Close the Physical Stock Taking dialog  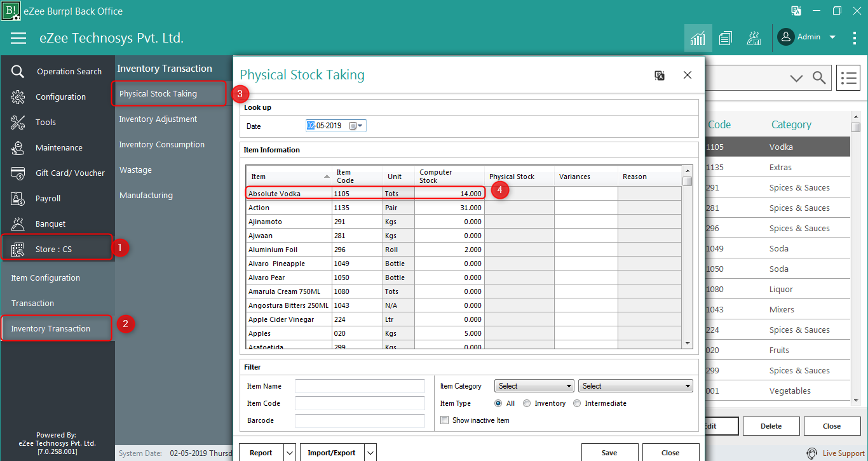coord(688,75)
